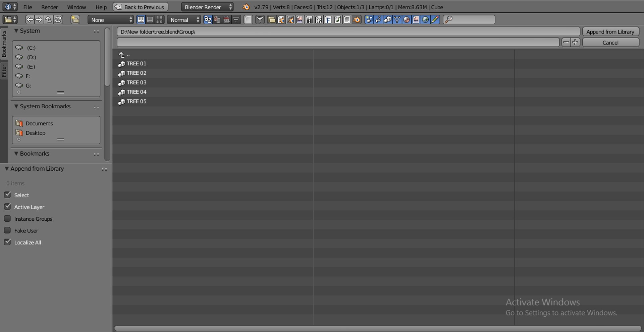This screenshot has height=332, width=644.
Task: Toggle the font files filter icon
Action: (328, 20)
